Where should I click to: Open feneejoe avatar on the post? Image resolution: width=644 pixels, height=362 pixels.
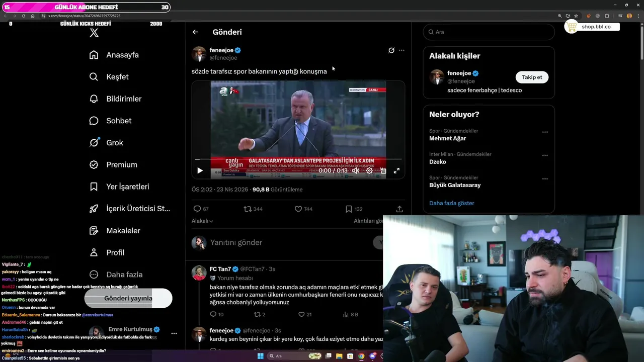click(x=199, y=54)
